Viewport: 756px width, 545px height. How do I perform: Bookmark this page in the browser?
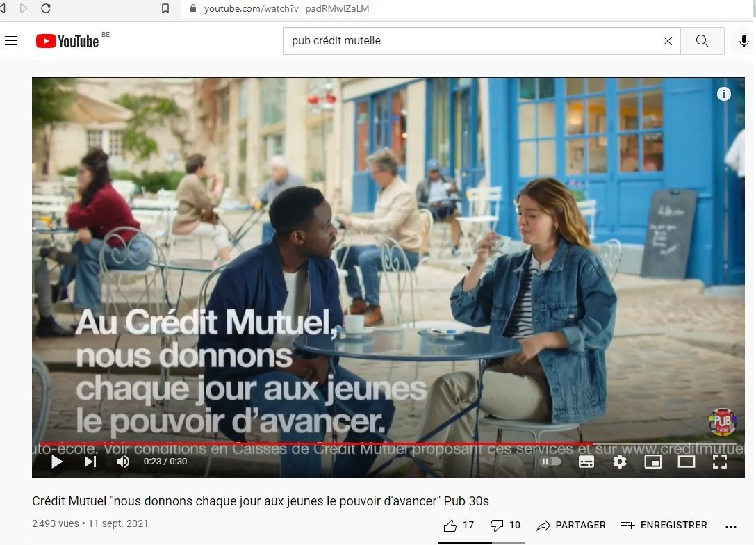click(x=165, y=8)
